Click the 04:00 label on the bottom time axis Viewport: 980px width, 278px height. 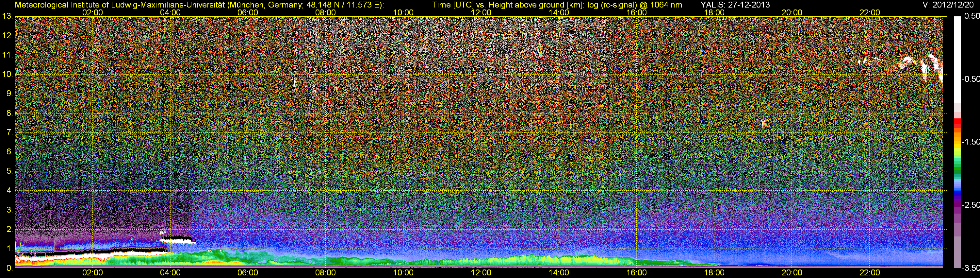(170, 273)
